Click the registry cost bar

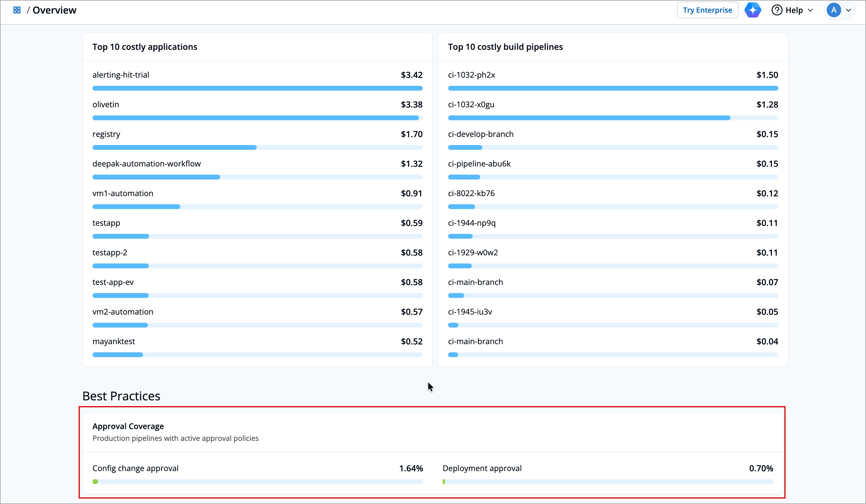click(174, 148)
